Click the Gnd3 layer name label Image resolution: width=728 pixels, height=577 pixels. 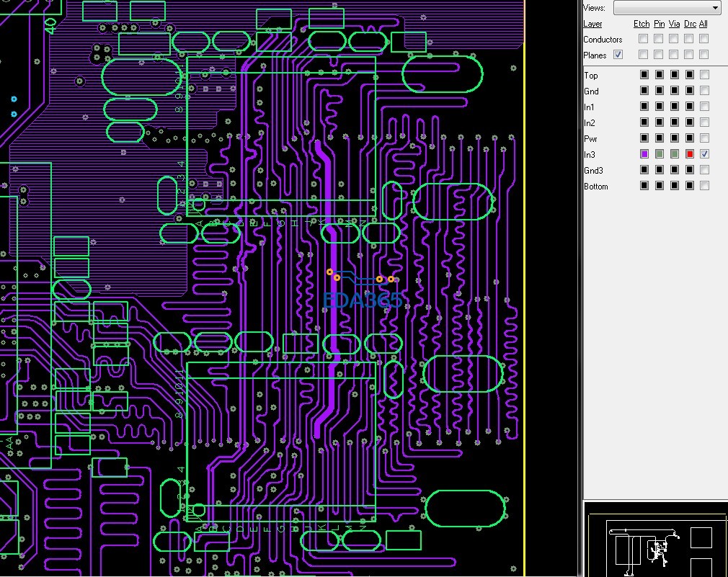(x=593, y=171)
